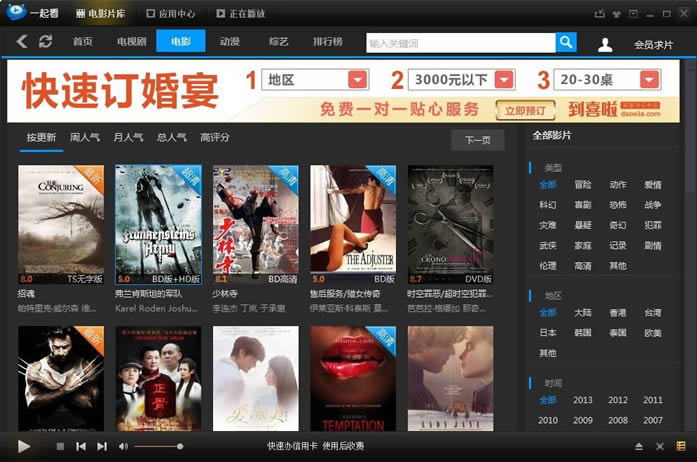Filter region by 香港
Image resolution: width=697 pixels, height=462 pixels.
tap(618, 313)
